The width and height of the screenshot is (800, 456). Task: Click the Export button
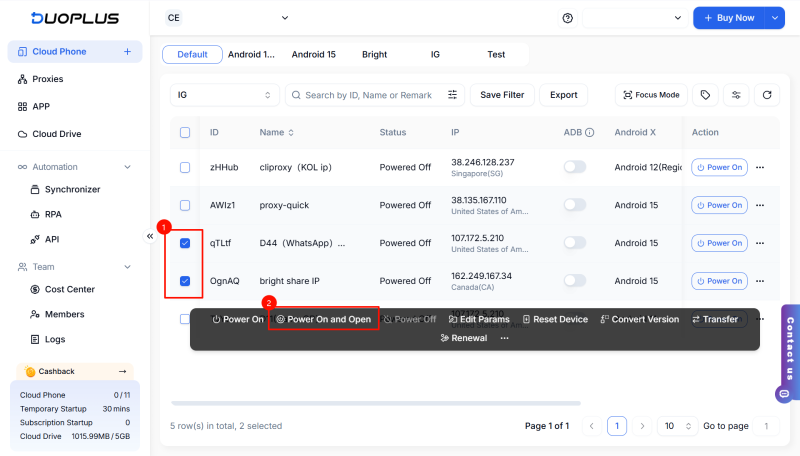[x=563, y=95]
